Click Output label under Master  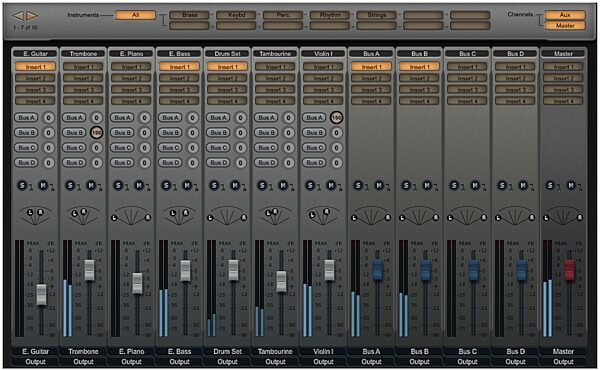(x=563, y=362)
